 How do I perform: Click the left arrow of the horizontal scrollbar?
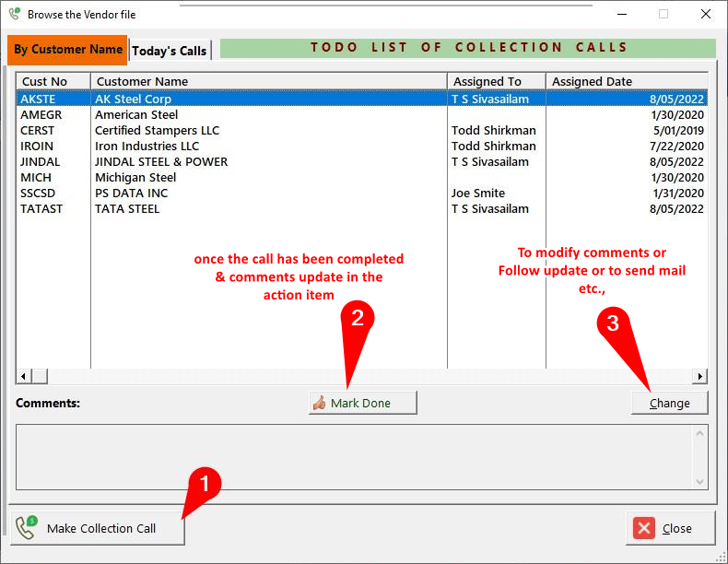(24, 376)
